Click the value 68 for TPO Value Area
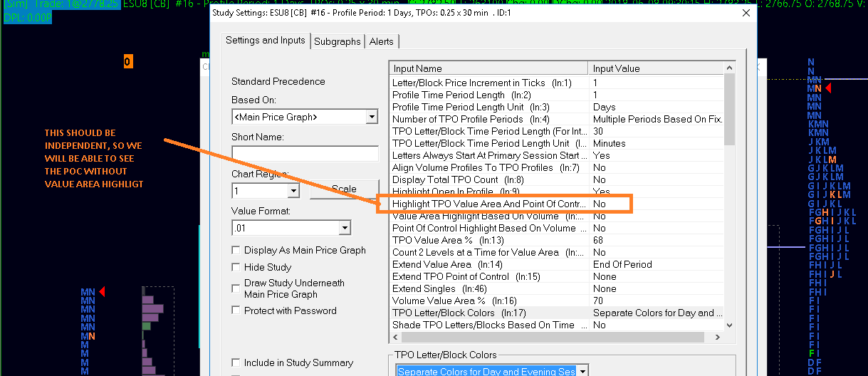The height and width of the screenshot is (376, 868). 598,240
